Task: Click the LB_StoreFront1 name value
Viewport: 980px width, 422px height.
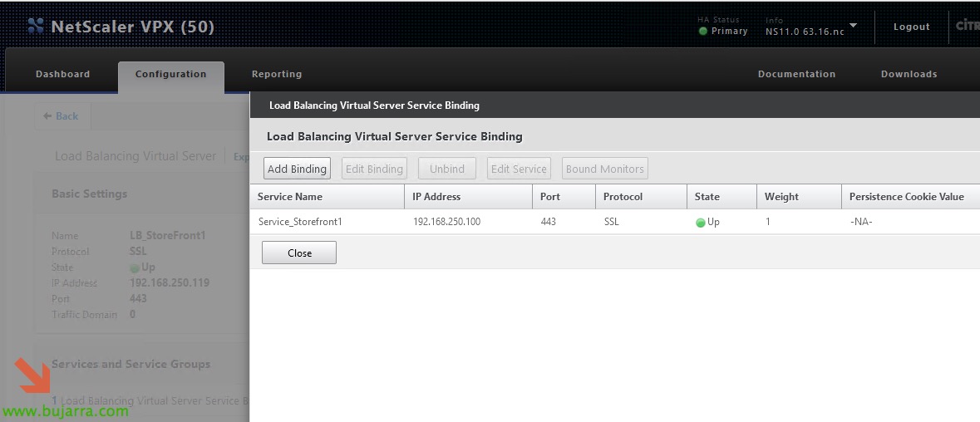Action: pyautogui.click(x=168, y=236)
